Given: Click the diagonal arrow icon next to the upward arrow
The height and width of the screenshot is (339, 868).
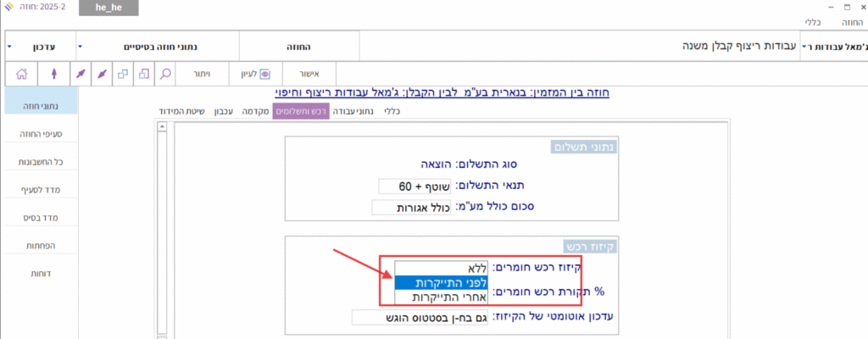Looking at the screenshot, I should pyautogui.click(x=81, y=74).
